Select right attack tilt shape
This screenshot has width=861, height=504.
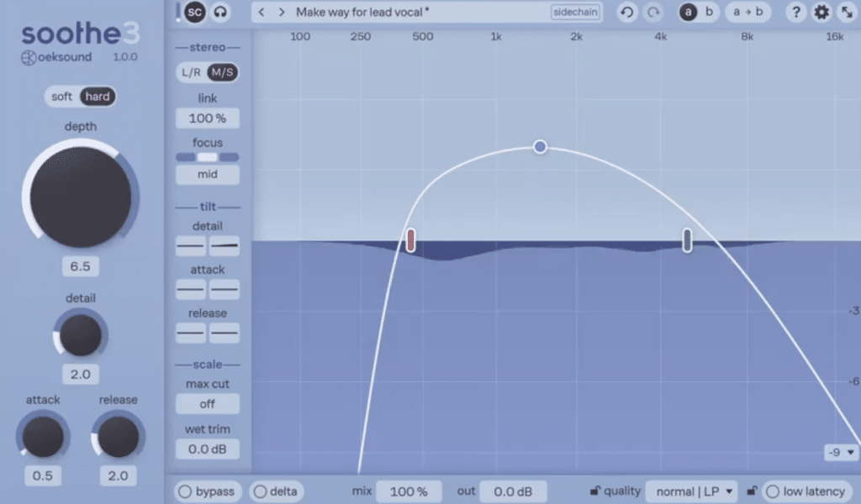click(x=224, y=289)
